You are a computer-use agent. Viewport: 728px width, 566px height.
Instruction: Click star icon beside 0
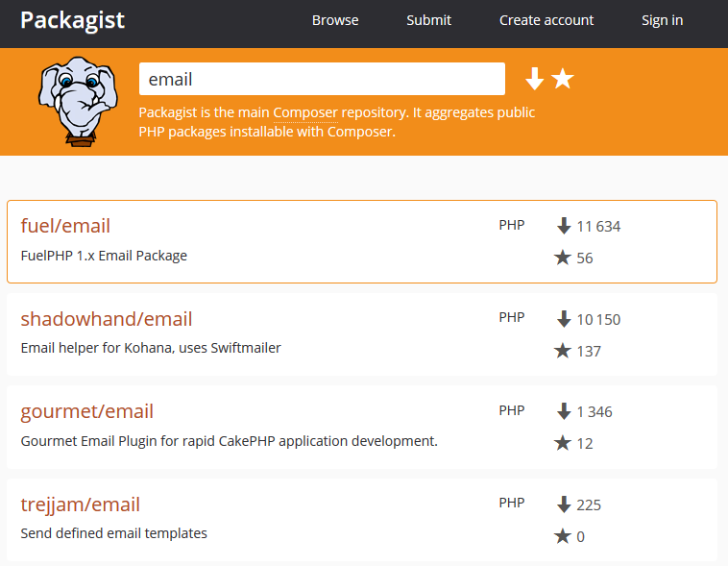(x=562, y=536)
